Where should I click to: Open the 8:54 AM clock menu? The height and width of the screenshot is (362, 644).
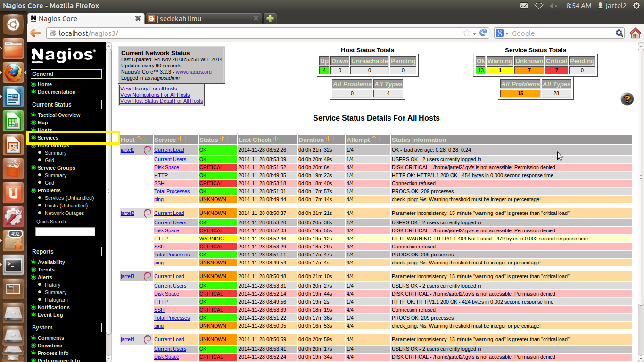(578, 6)
